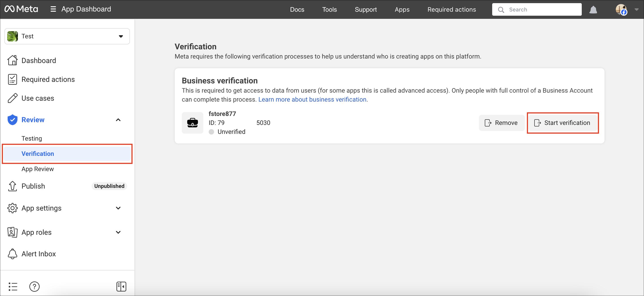Select the Verification sub-item

click(67, 154)
